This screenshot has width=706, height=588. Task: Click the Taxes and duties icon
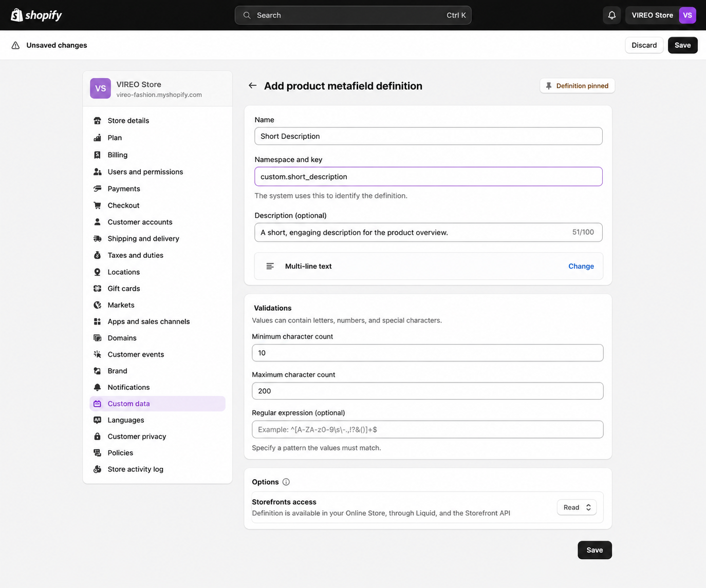pos(97,255)
